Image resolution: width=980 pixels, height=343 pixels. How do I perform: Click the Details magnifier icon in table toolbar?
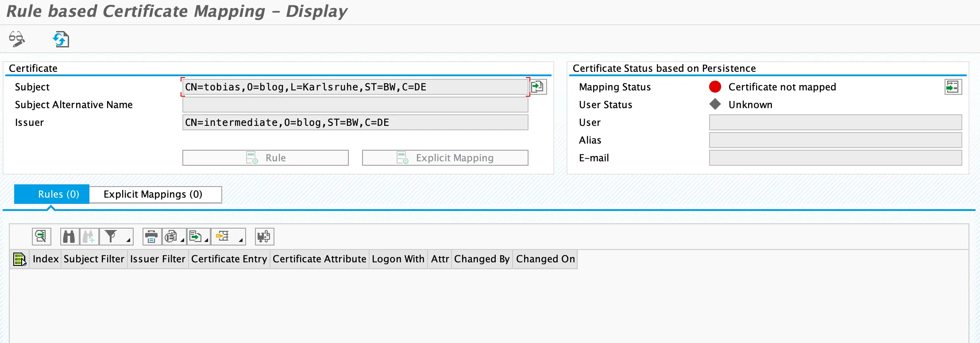41,237
